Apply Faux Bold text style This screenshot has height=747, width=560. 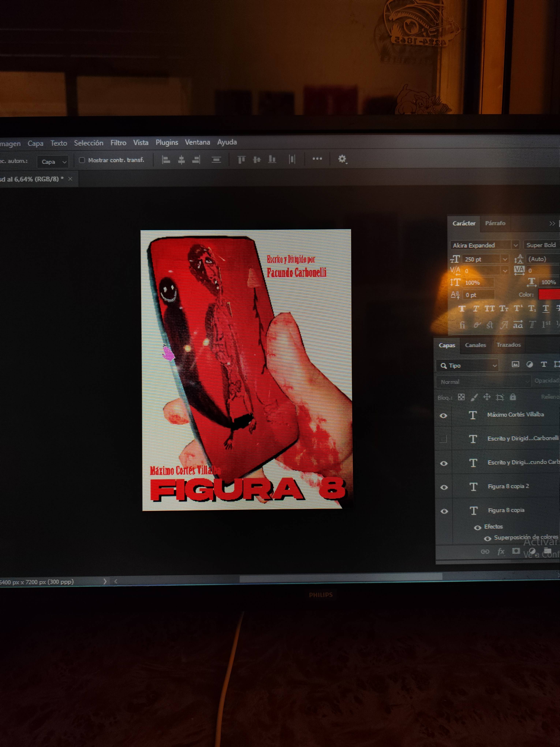[x=462, y=309]
